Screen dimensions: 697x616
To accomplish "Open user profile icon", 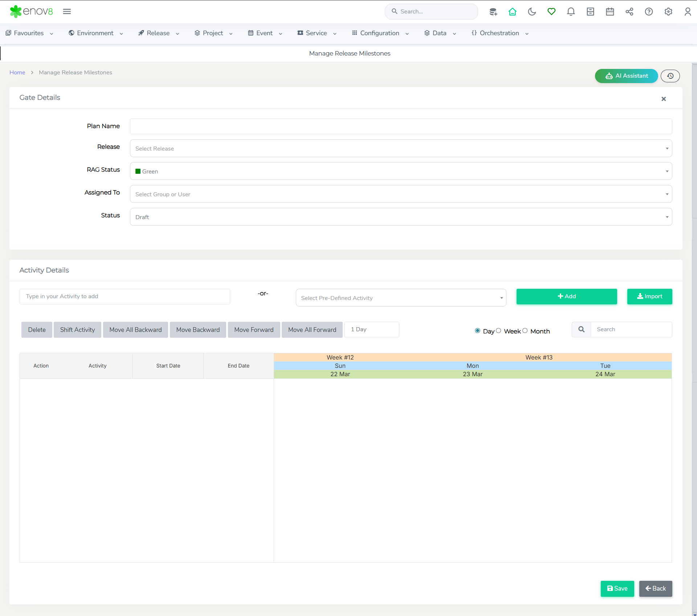I will 688,12.
